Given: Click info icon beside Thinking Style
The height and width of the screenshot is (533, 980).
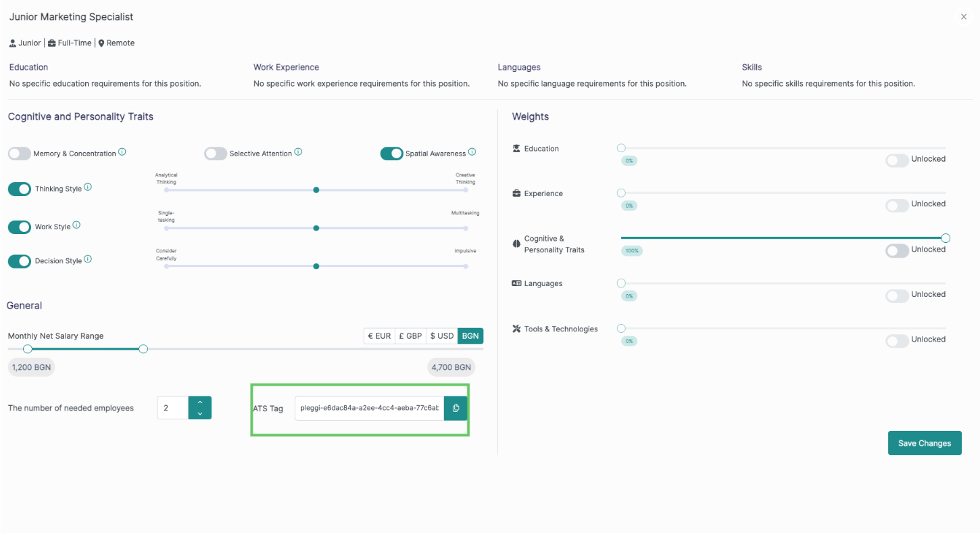Looking at the screenshot, I should click(x=88, y=187).
